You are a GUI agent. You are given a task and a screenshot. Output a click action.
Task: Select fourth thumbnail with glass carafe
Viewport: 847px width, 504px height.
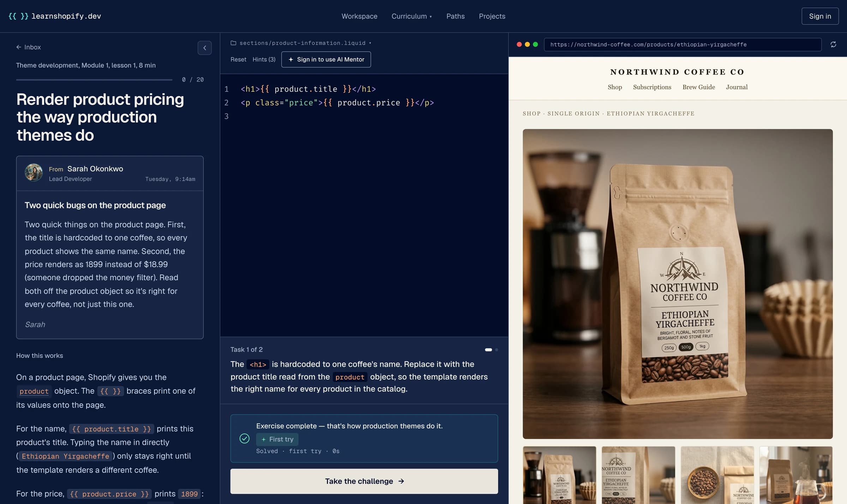tap(796, 475)
